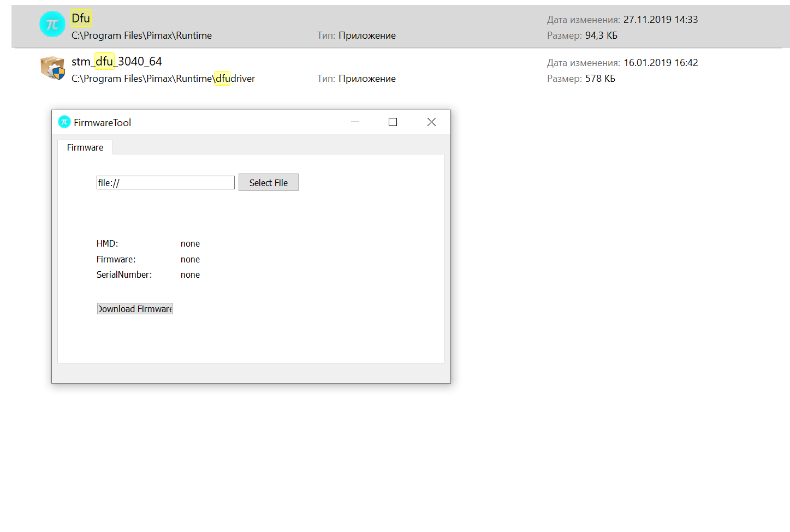Viewport: 790px width, 532px height.
Task: Switch to the Firmware tab
Action: [85, 147]
